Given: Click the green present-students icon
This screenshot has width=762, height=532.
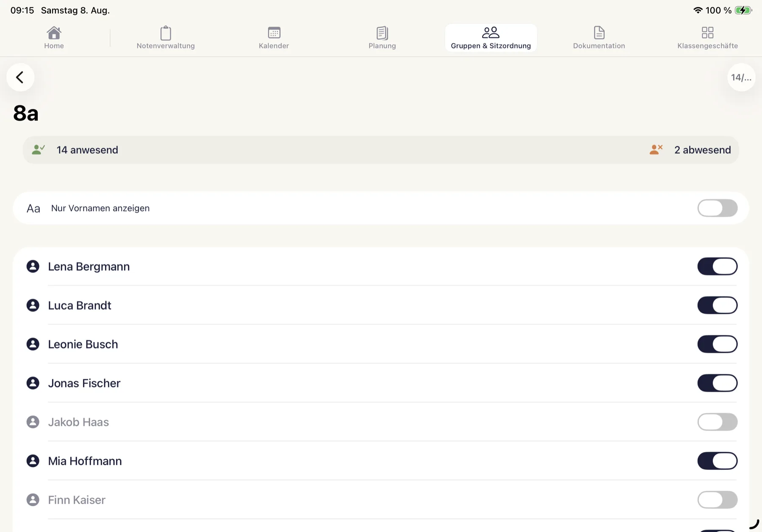Looking at the screenshot, I should click(x=38, y=149).
